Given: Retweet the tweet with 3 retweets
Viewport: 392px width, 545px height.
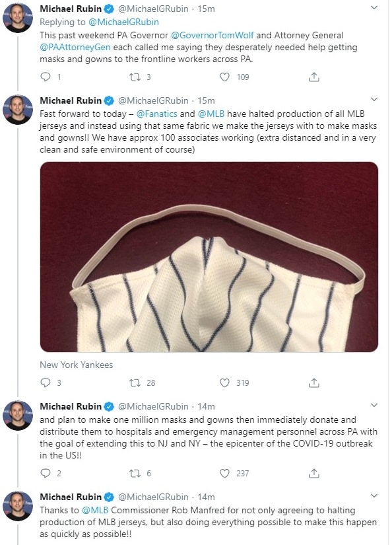Looking at the screenshot, I should click(x=135, y=77).
